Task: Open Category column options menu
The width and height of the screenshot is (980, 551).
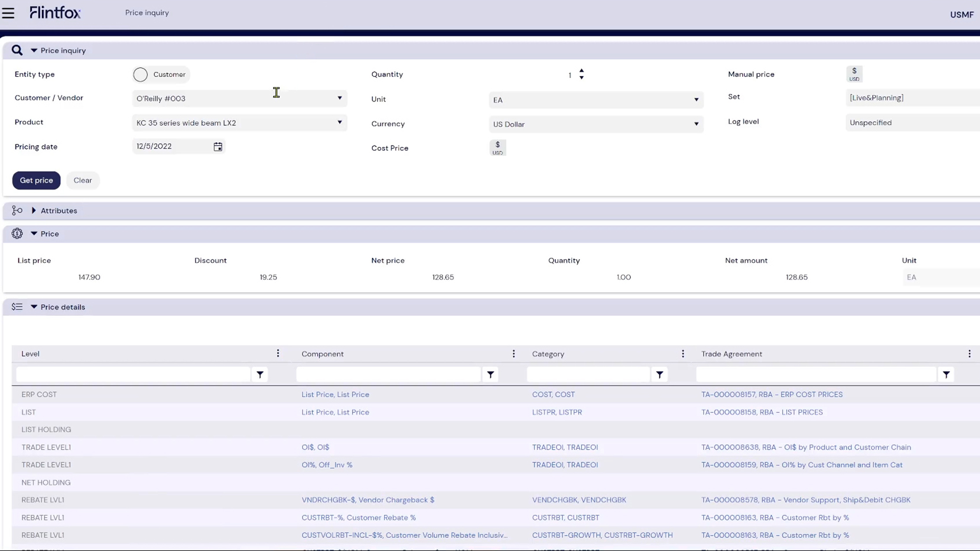Action: coord(683,354)
